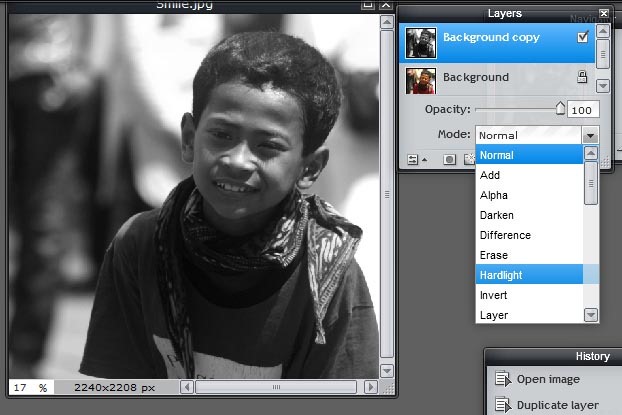The height and width of the screenshot is (415, 622).
Task: Click blend mode list down arrow
Action: tap(591, 315)
